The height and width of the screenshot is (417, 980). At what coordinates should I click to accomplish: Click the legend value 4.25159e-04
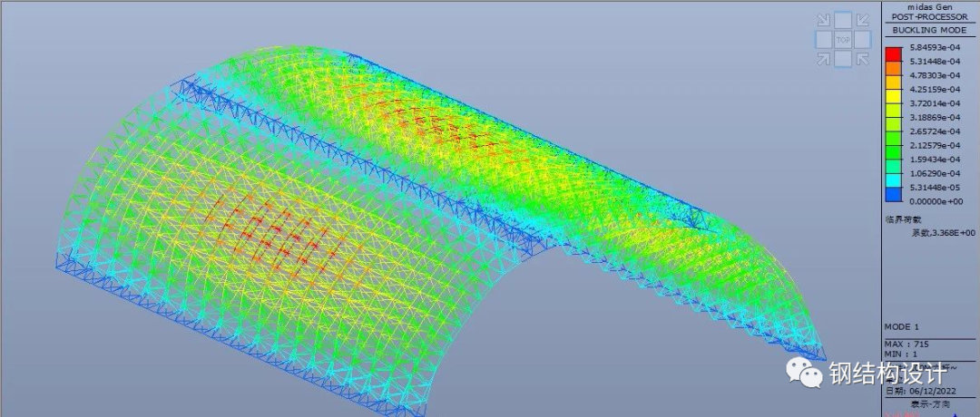click(x=936, y=89)
